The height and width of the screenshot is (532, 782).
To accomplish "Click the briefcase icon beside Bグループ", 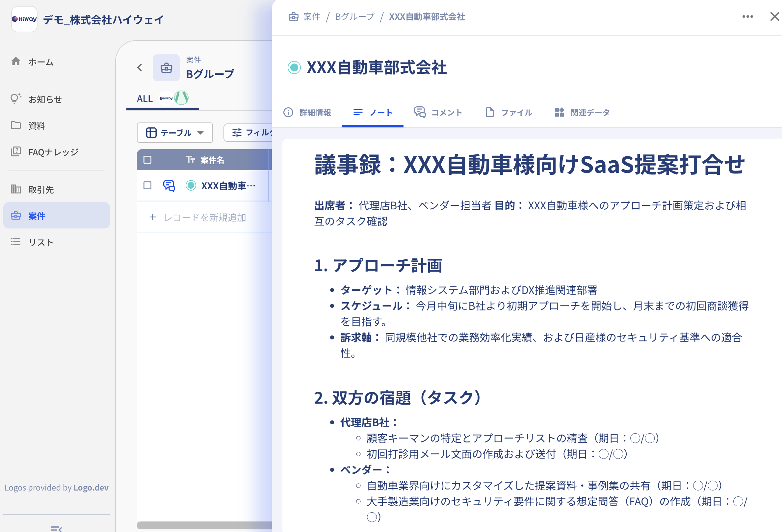I will tap(166, 67).
